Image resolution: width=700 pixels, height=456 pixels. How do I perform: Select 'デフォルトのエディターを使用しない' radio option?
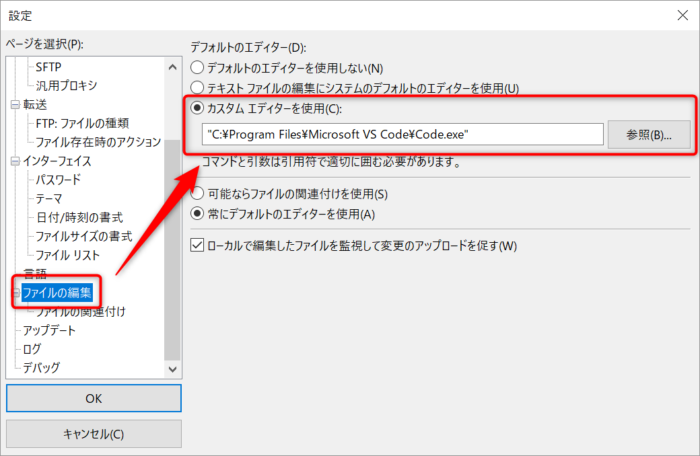click(197, 68)
